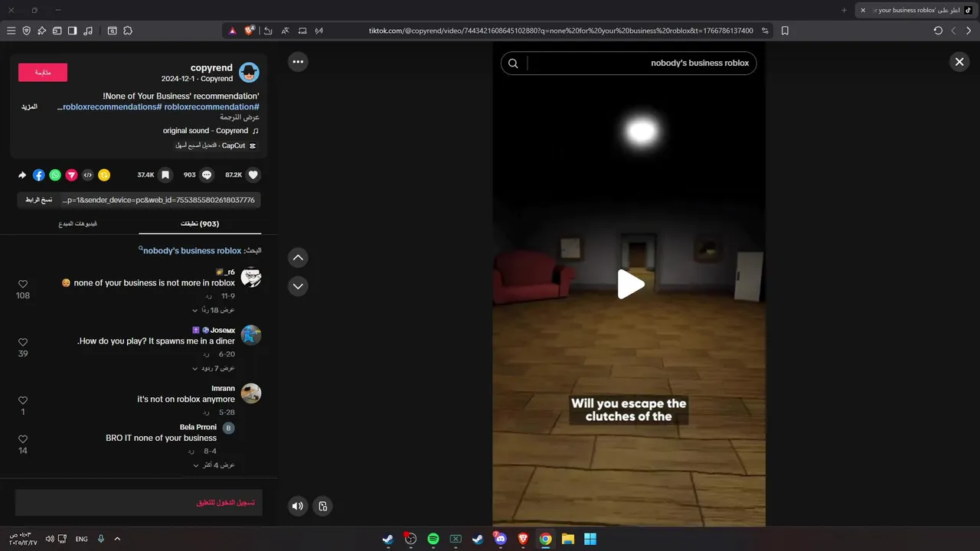Open Brave Wallet from the toolbar

pyautogui.click(x=57, y=31)
